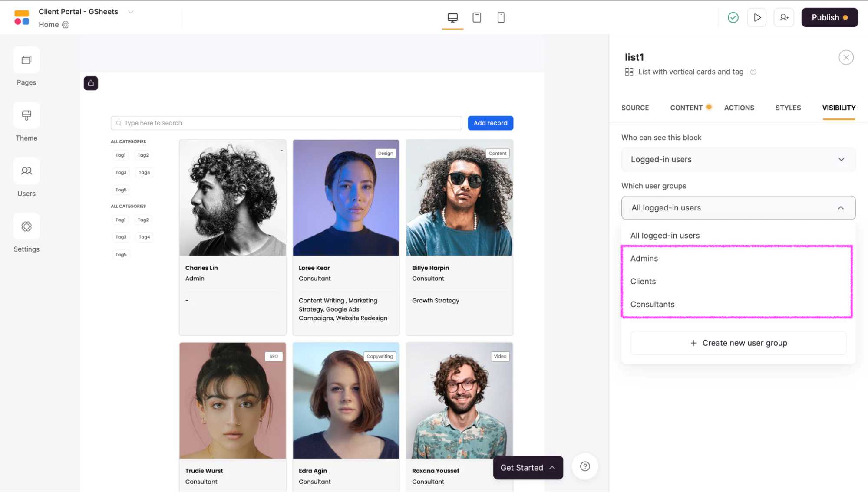Click the list layout grid icon

(x=629, y=72)
